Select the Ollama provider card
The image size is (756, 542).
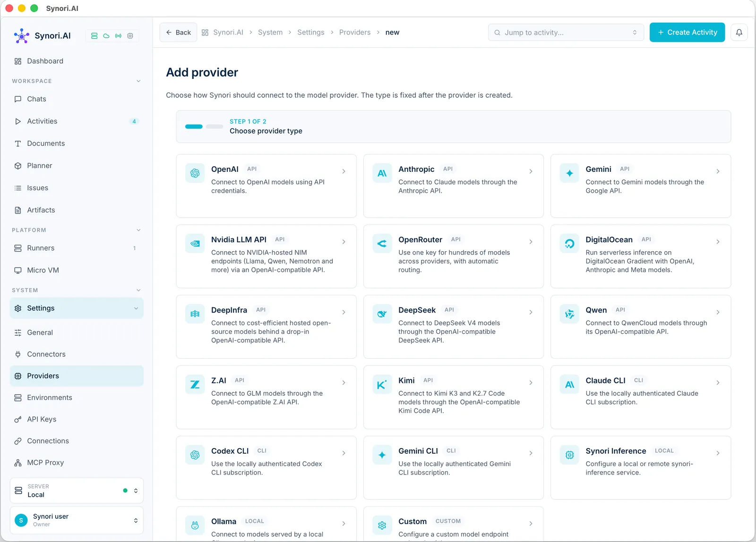[266, 524]
